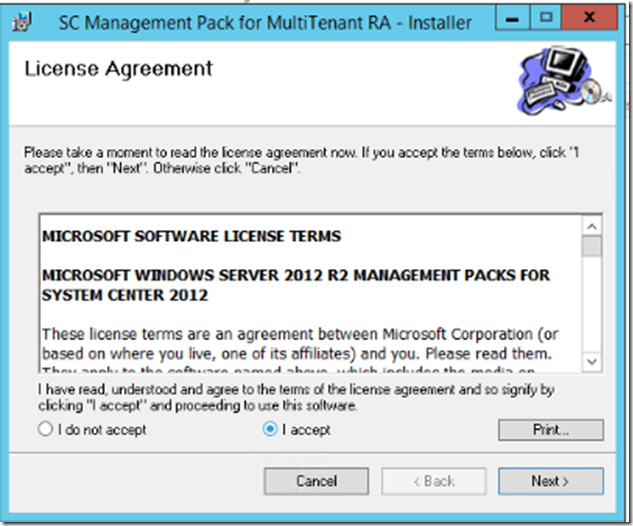
Task: Click the "MANAGEMENT PACKS FOR SYSTEM CENTER 2012" line
Action: 295,285
